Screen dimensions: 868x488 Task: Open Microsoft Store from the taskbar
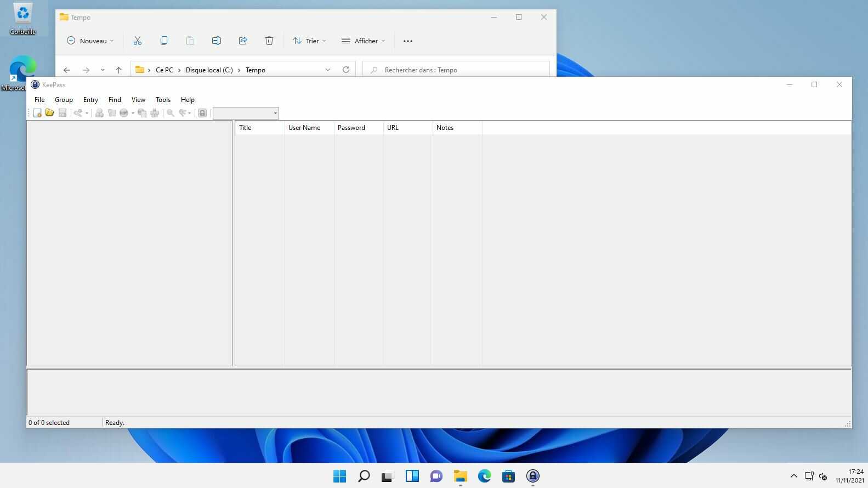click(509, 476)
